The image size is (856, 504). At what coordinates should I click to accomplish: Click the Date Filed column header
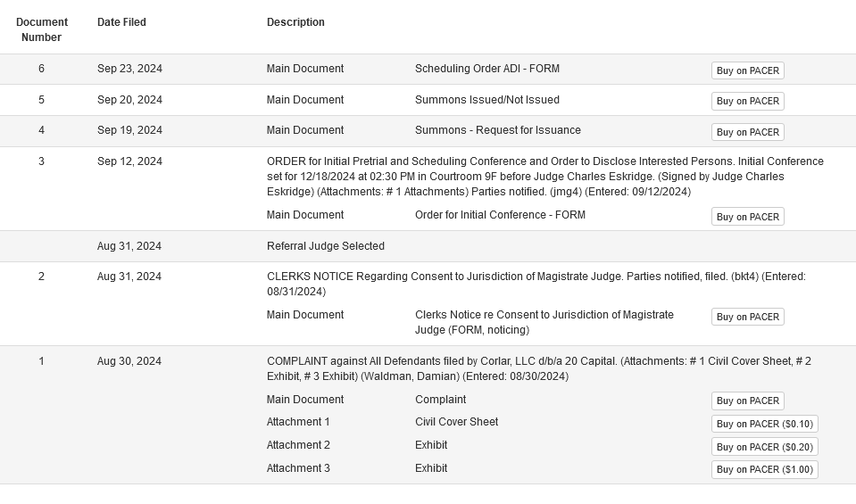point(121,22)
